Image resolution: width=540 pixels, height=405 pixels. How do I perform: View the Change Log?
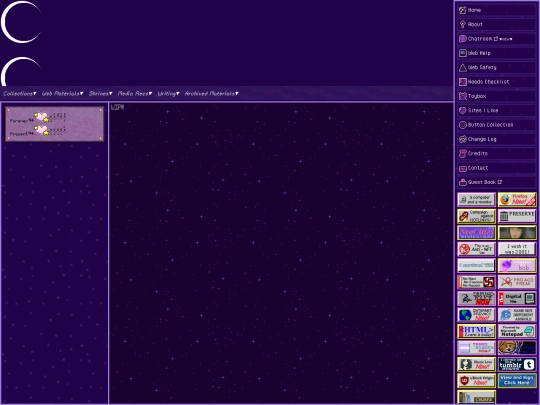tap(496, 139)
